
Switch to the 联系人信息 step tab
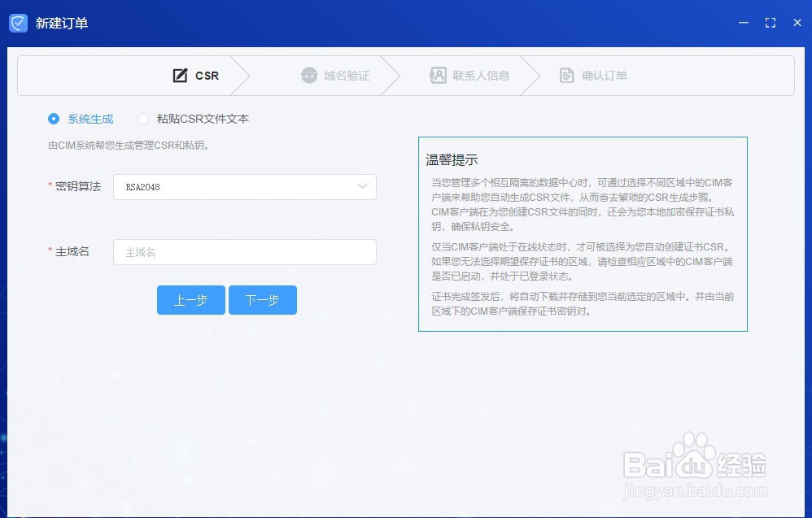tap(469, 76)
